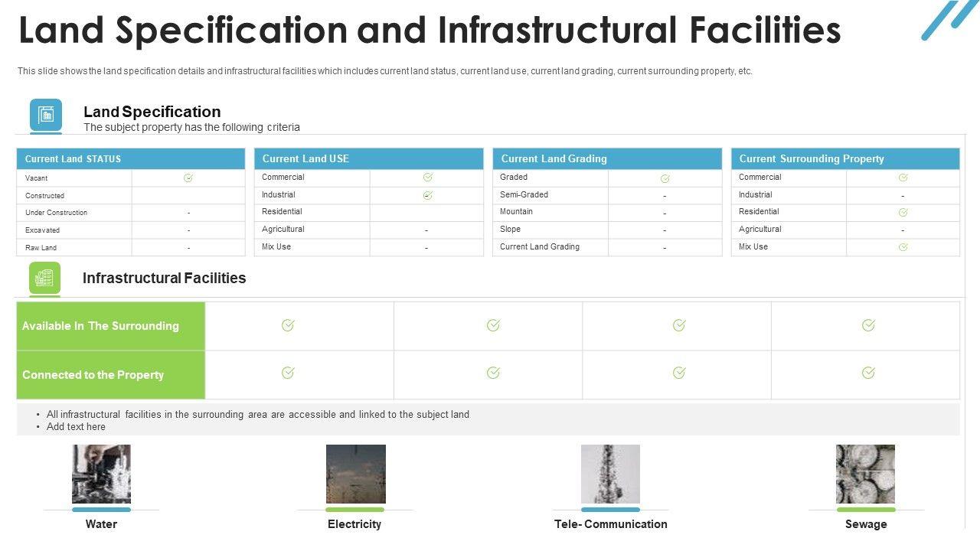Click 'The subject property has the following criteria'
The width and height of the screenshot is (980, 551).
191,128
